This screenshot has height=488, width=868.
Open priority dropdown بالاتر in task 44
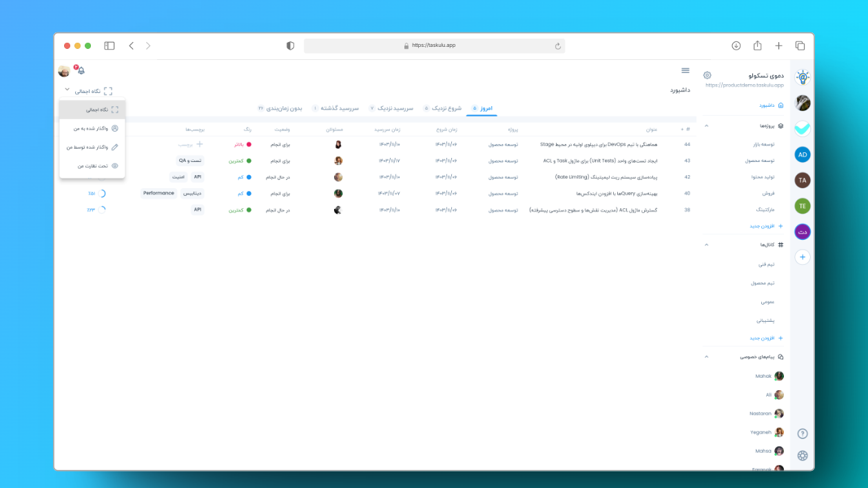tap(242, 145)
